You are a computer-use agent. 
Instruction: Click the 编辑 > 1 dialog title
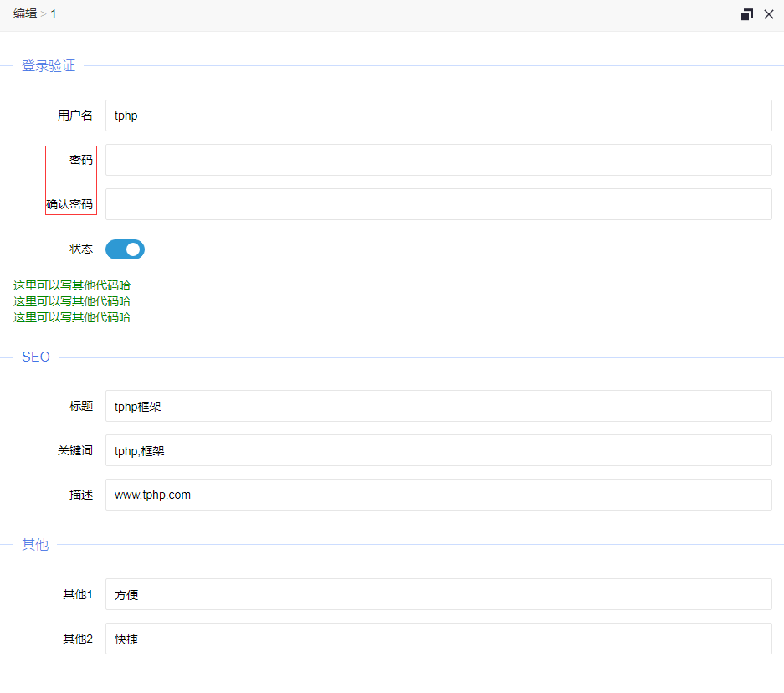tap(34, 14)
